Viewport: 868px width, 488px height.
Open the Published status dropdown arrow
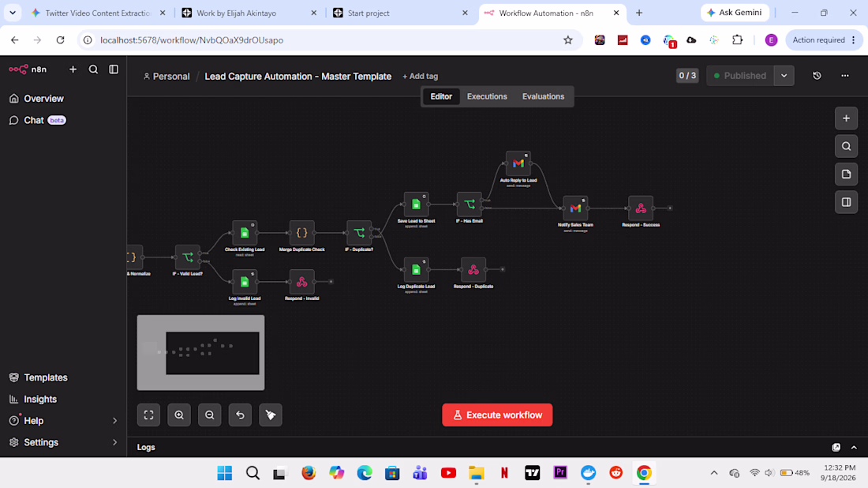pyautogui.click(x=784, y=76)
